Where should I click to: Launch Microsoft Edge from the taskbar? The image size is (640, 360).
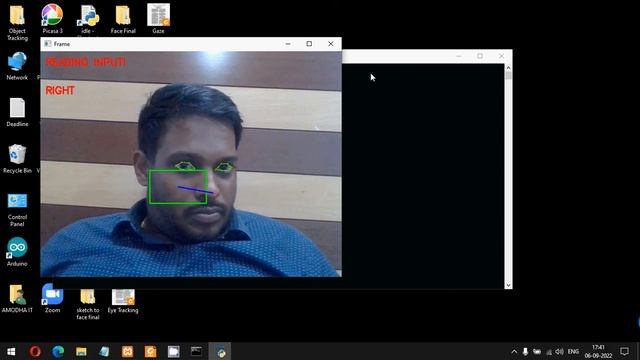tap(58, 351)
